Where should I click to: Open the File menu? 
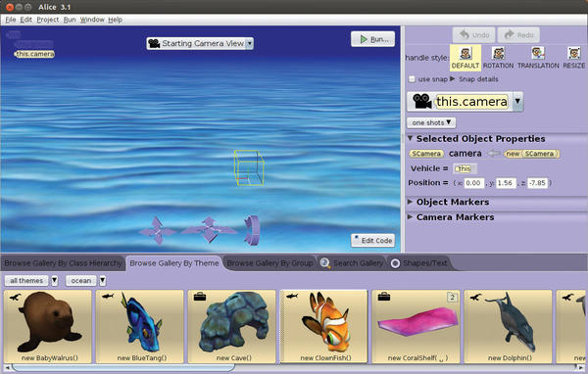(11, 20)
